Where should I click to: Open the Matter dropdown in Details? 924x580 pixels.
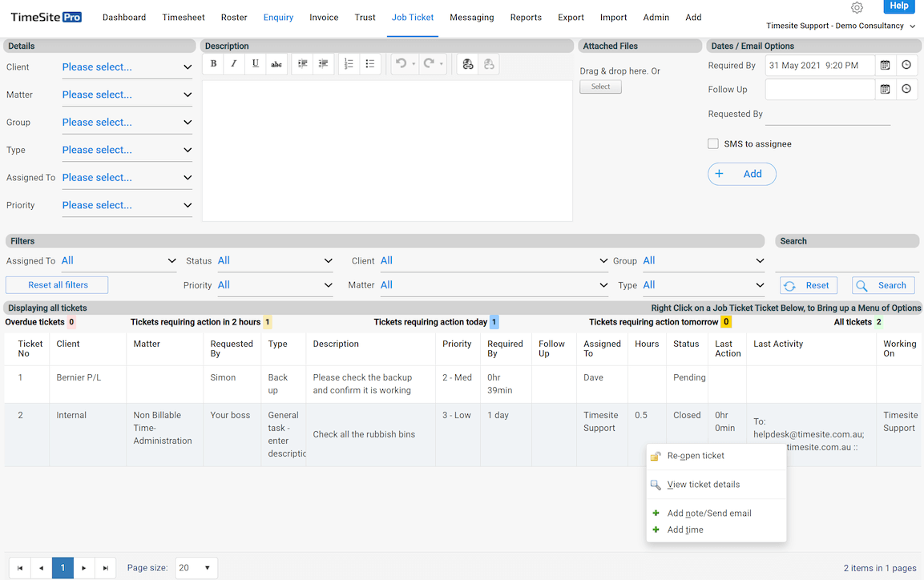tap(127, 95)
